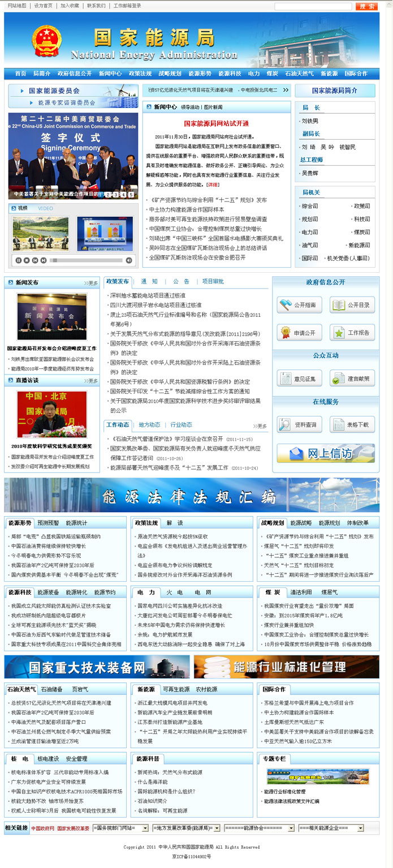393x868 pixels.
Task: Switch to the 能源统计 tab
Action: (76, 523)
